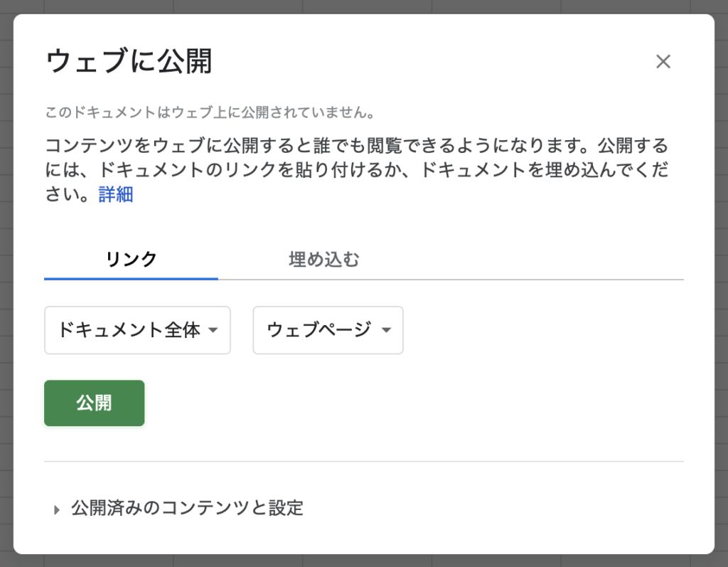Expand the triangle next to 公開済みのコンテンツと設定
The image size is (728, 567).
[57, 510]
